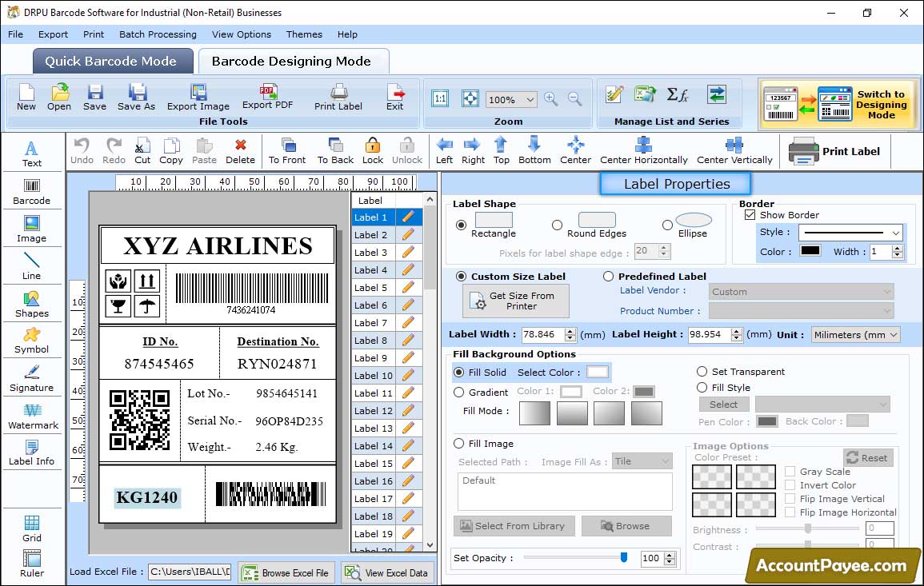Toggle the Ruler display
This screenshot has width=924, height=586.
click(x=32, y=564)
